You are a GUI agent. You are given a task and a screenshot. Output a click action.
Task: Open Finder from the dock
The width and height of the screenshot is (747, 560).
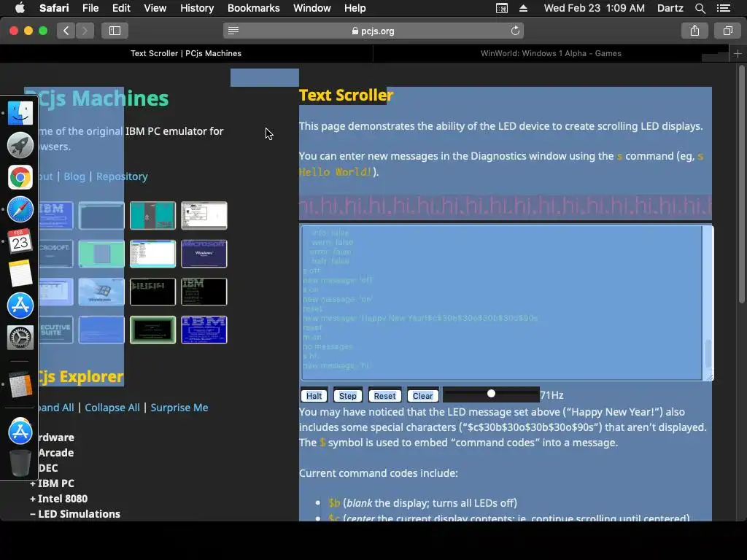[x=20, y=113]
